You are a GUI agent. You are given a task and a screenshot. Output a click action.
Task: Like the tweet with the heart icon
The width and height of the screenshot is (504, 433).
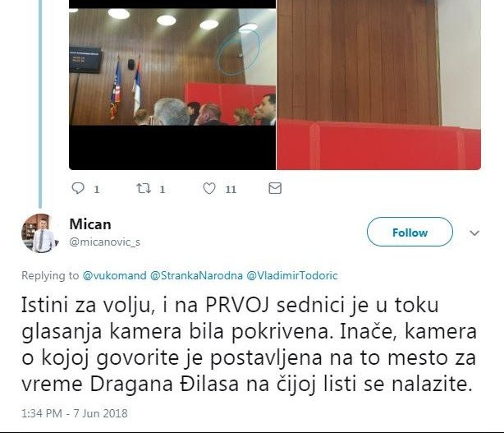[209, 188]
